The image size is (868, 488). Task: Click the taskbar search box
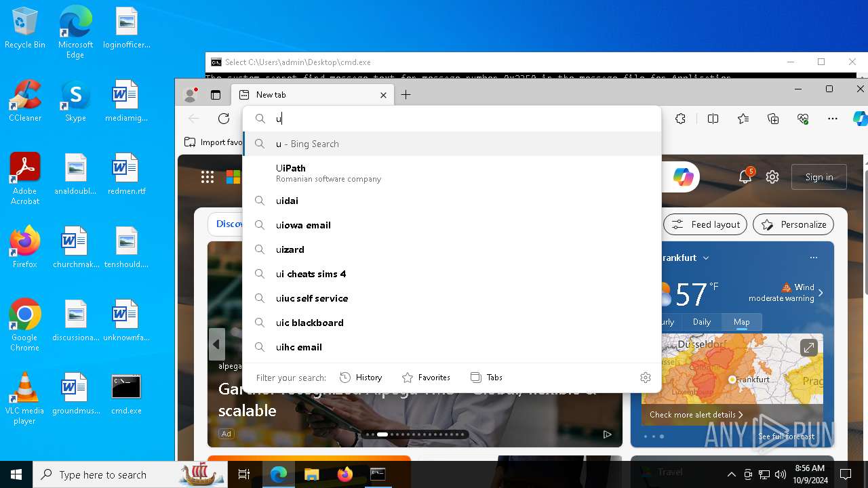[131, 474]
